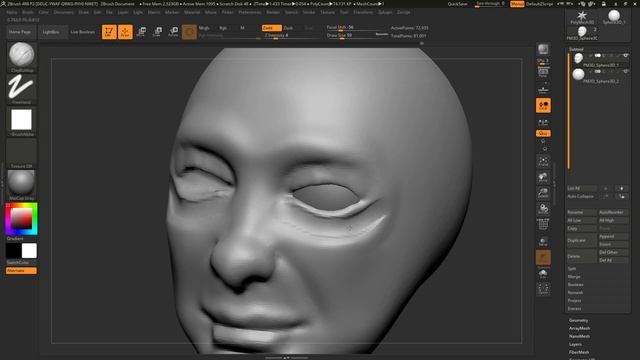640x360 pixels.
Task: Click the Xpose icon
Action: pos(543,289)
